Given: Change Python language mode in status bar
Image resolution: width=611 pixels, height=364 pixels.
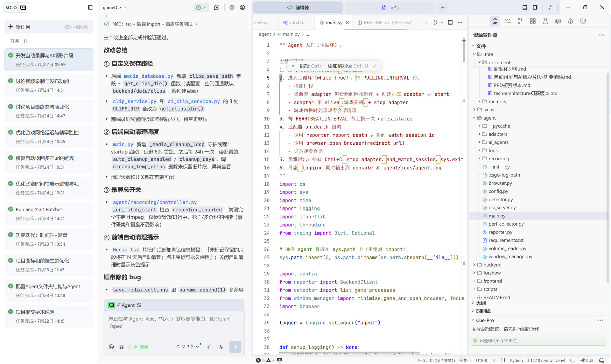Looking at the screenshot, I should pos(516,360).
